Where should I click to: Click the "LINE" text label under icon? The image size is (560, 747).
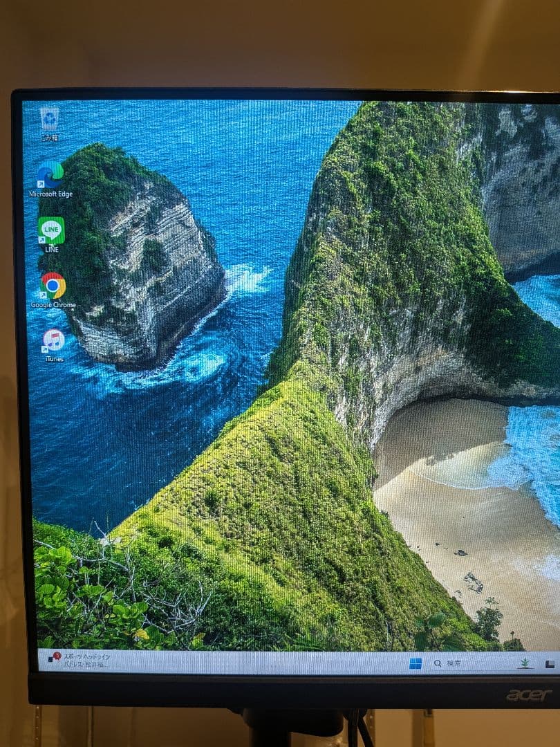[52, 249]
